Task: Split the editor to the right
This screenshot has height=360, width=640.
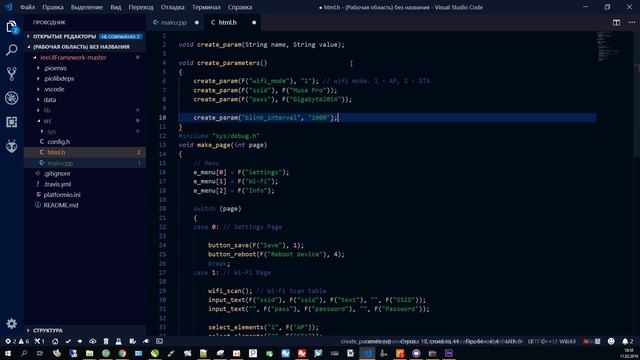Action: point(616,22)
